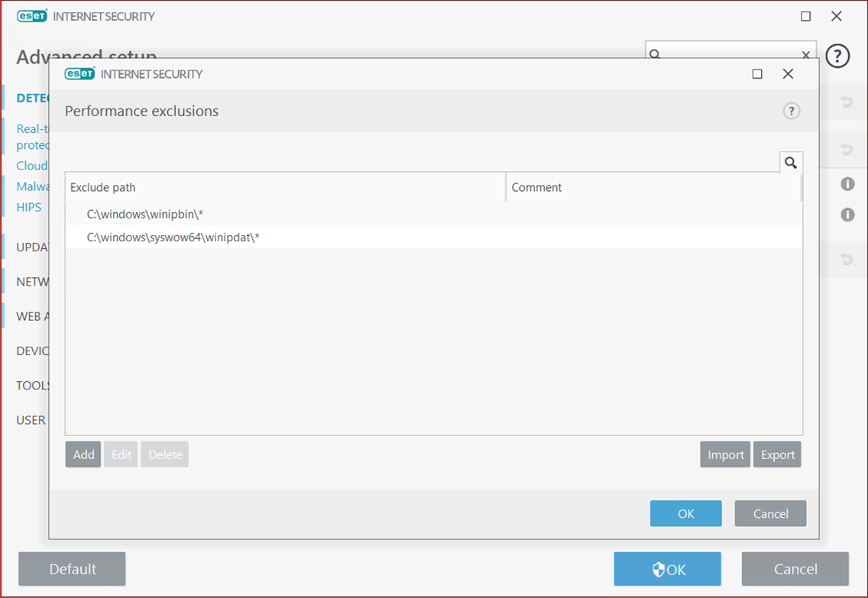Screen dimensions: 868x598
Task: Open the Advanced setup help question mark
Action: pos(837,56)
